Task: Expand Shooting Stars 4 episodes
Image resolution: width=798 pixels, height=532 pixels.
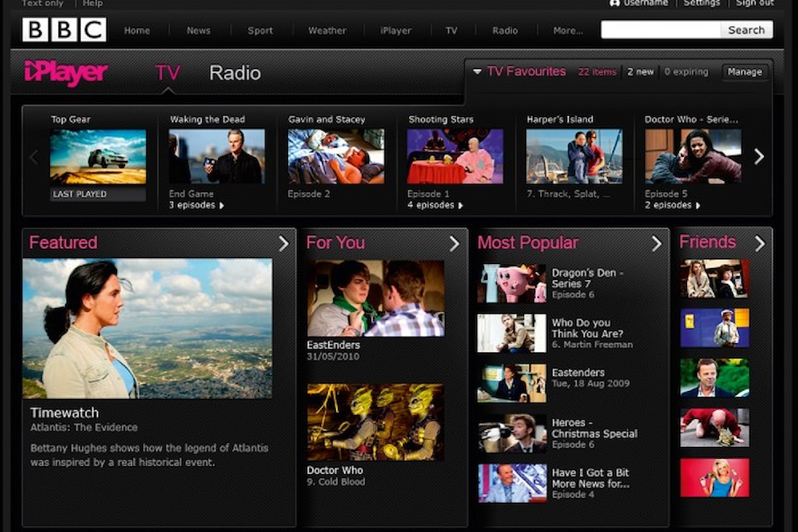Action: coord(435,205)
